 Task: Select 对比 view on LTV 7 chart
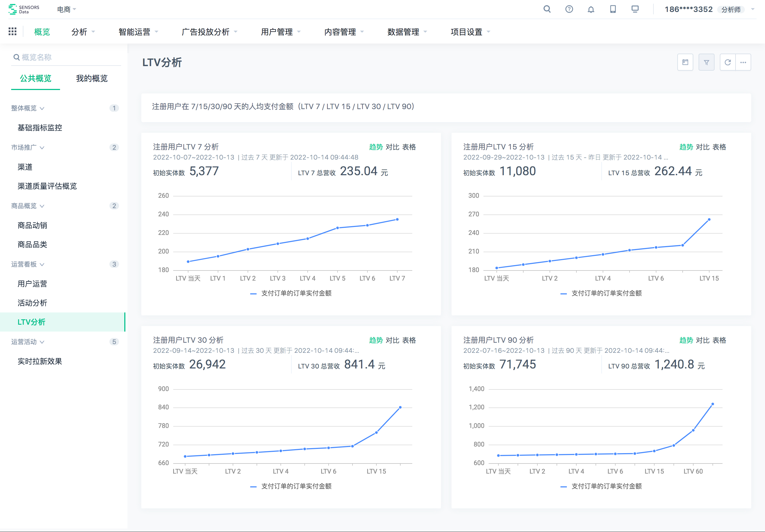(393, 147)
